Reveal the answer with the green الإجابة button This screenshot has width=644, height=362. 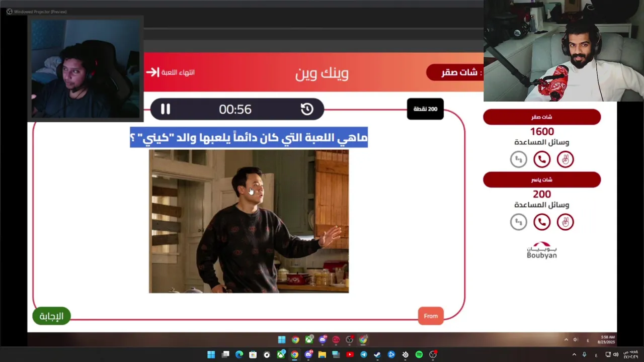click(51, 316)
